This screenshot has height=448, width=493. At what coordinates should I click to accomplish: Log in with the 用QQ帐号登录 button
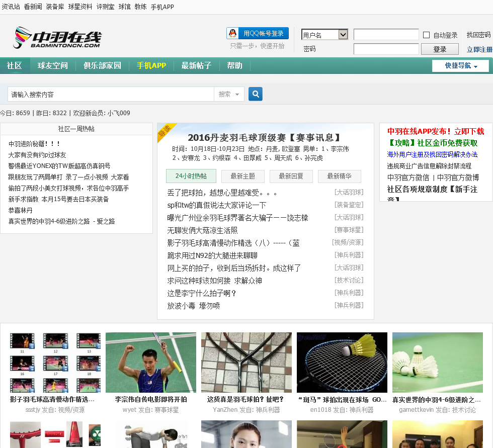(x=258, y=33)
